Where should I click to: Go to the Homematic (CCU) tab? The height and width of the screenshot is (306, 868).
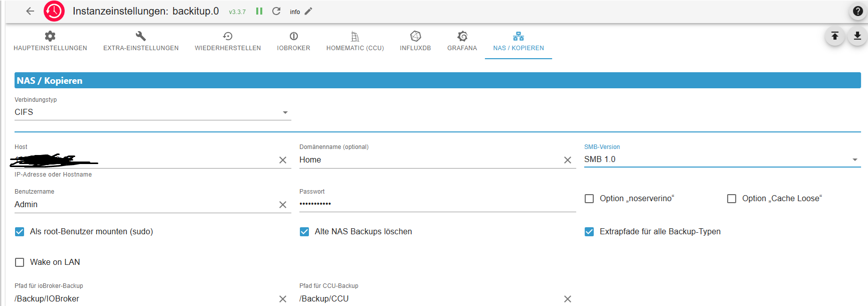(x=355, y=41)
